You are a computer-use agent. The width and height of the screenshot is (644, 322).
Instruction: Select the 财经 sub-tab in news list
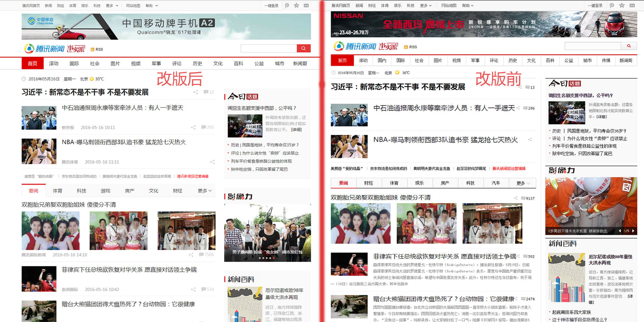coord(177,191)
